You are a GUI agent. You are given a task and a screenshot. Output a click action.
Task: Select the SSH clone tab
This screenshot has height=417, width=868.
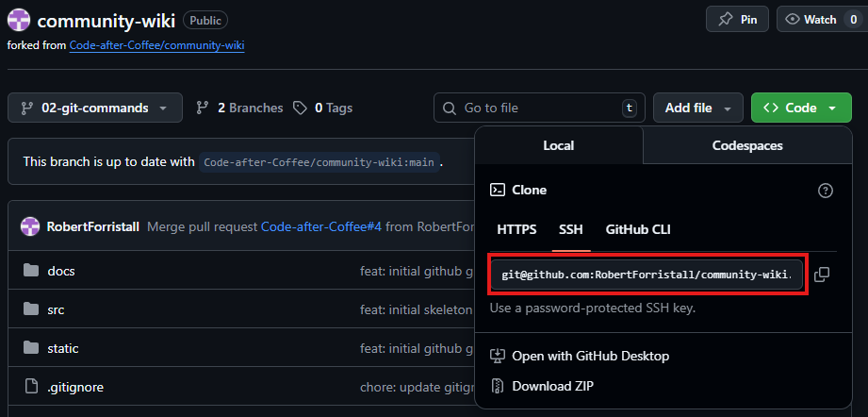tap(571, 229)
